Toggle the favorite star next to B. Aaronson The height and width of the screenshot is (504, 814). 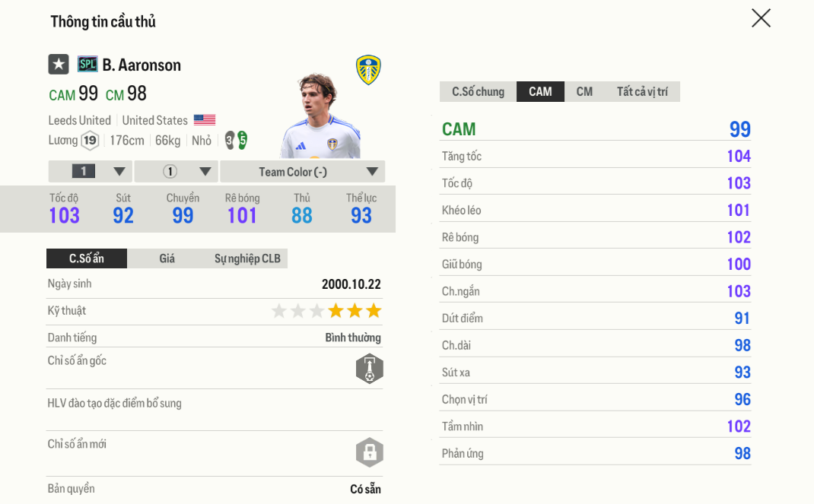coord(59,65)
